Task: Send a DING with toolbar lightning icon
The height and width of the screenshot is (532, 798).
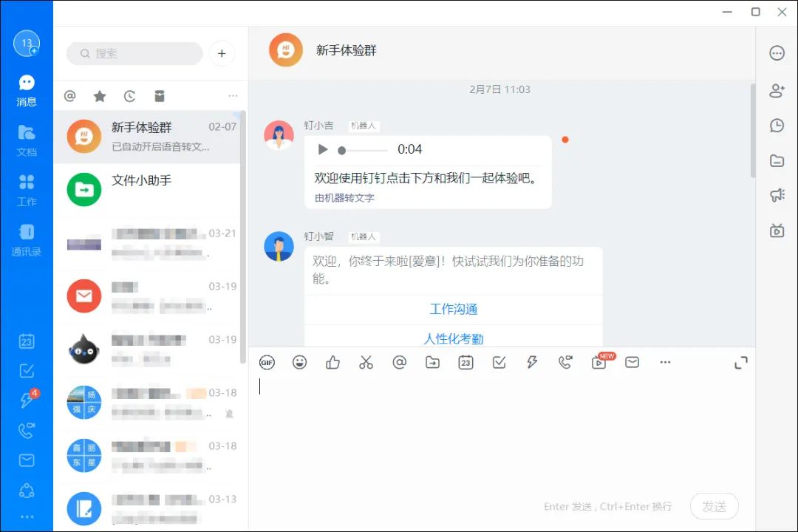Action: [x=532, y=363]
